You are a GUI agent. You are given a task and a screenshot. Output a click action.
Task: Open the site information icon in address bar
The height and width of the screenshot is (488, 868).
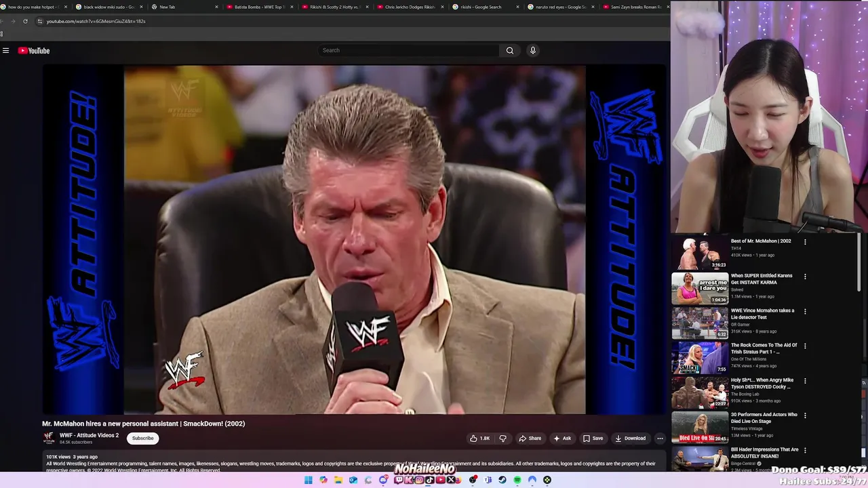point(39,21)
